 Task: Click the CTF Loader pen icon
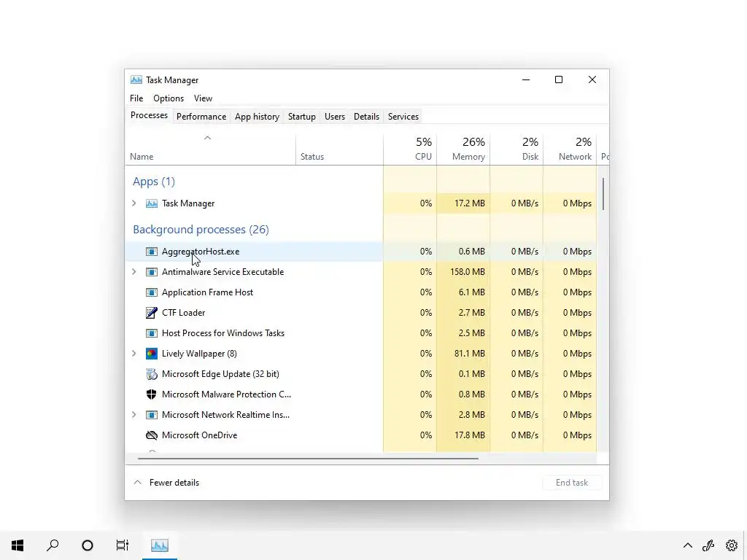152,313
